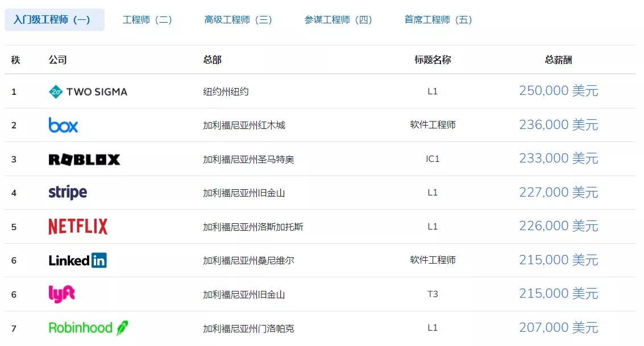Click the Box company logo
644x346 pixels.
pyautogui.click(x=63, y=125)
